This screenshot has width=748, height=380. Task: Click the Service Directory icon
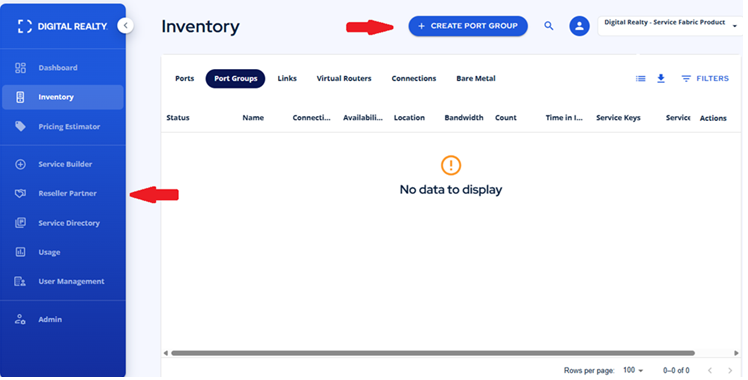tap(21, 223)
